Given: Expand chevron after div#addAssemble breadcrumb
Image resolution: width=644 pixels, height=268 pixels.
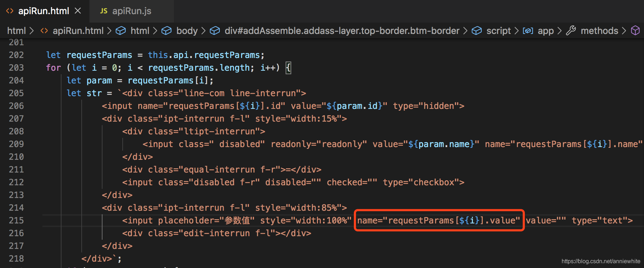Looking at the screenshot, I should coord(465,31).
